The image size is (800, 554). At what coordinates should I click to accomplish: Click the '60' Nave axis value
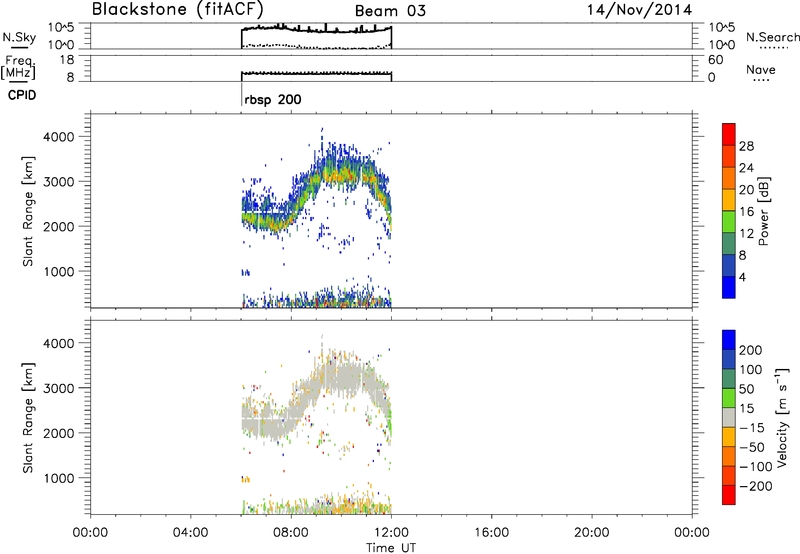pyautogui.click(x=715, y=60)
